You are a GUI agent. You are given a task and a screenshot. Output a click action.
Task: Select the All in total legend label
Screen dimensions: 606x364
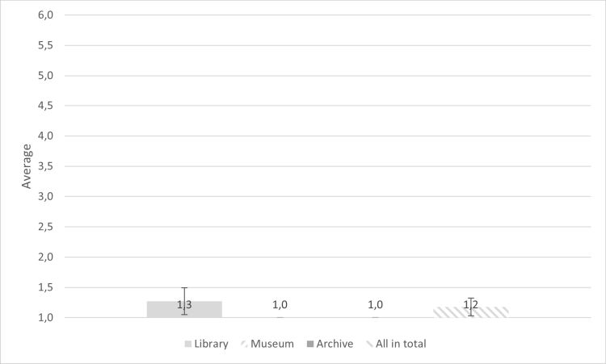[401, 344]
